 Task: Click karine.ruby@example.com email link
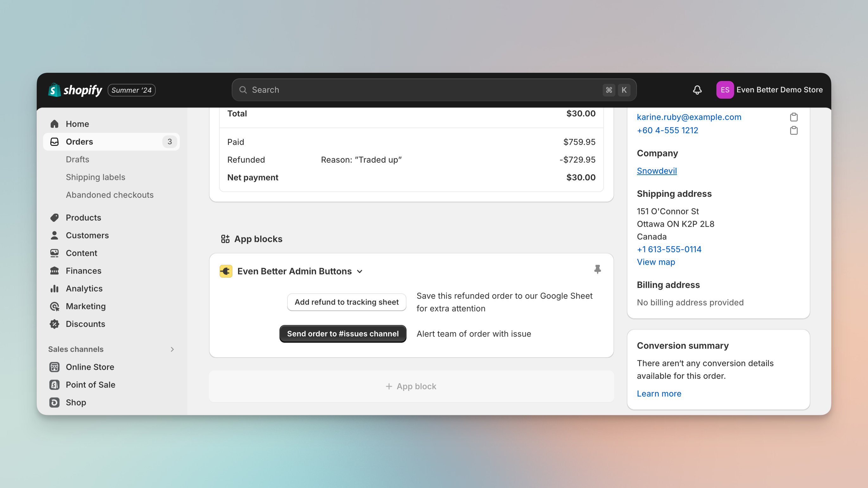689,117
